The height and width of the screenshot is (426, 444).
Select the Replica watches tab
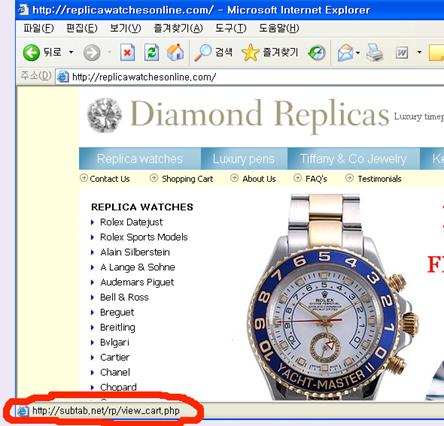[140, 159]
